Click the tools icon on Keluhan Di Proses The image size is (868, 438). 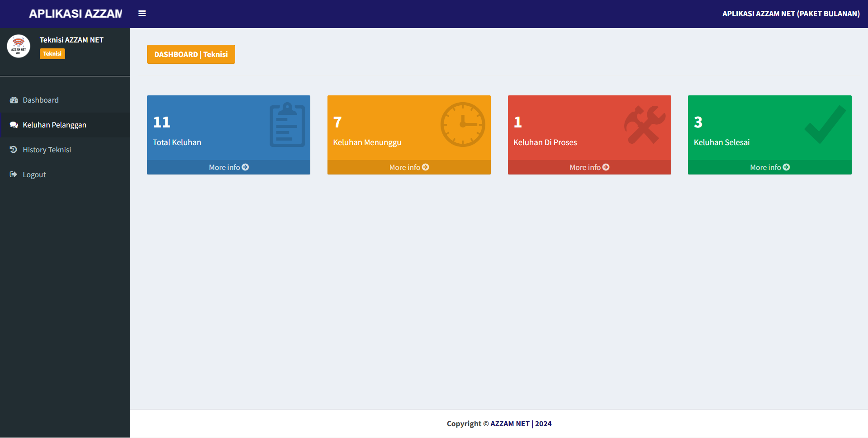[644, 125]
